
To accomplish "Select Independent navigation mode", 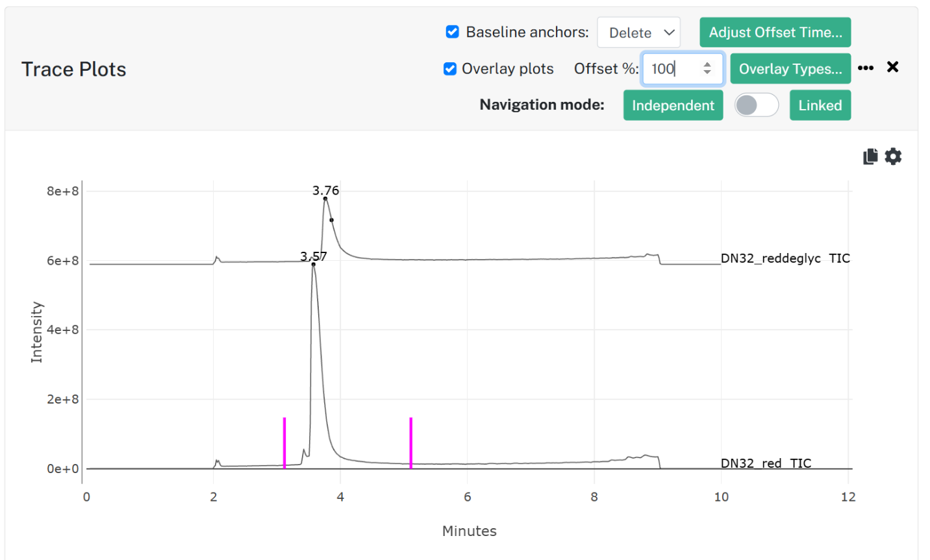I will 673,105.
